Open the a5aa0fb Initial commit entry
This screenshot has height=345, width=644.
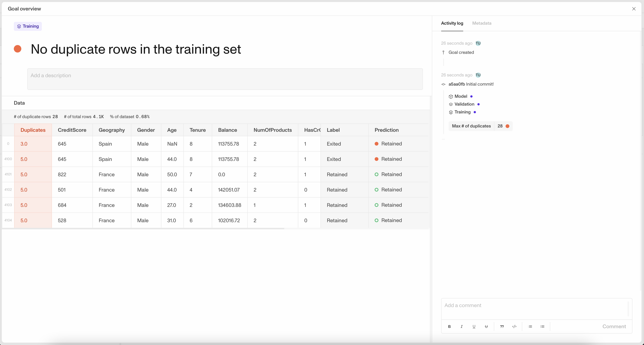coord(471,84)
